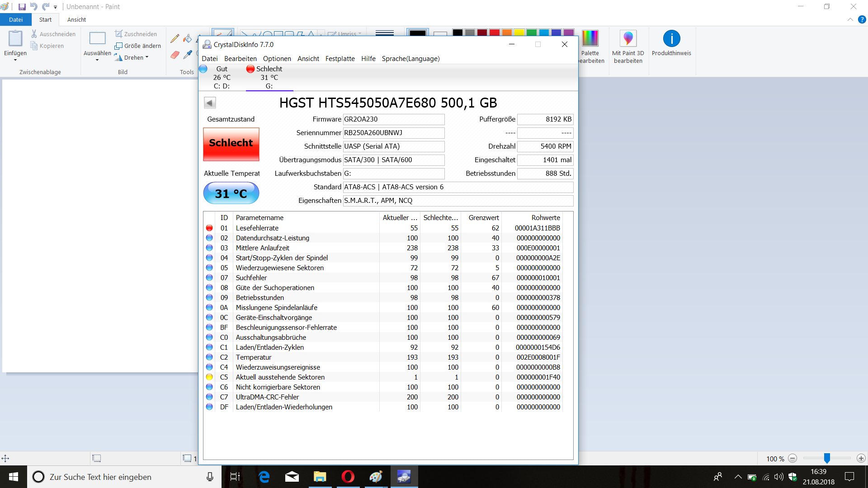Screen dimensions: 868x488
Task: Open the Drehen dropdown menu
Action: pyautogui.click(x=136, y=58)
